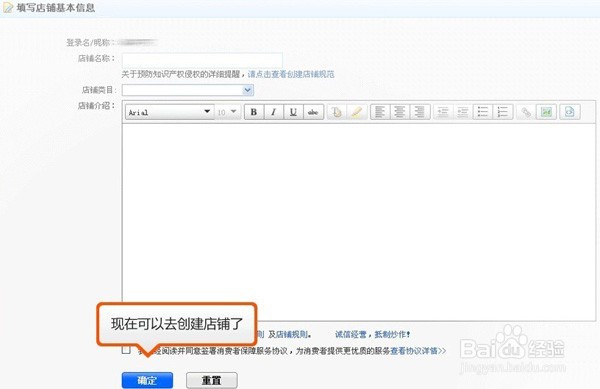Click the 诚信经营，抵制炒作! text

pos(372,335)
